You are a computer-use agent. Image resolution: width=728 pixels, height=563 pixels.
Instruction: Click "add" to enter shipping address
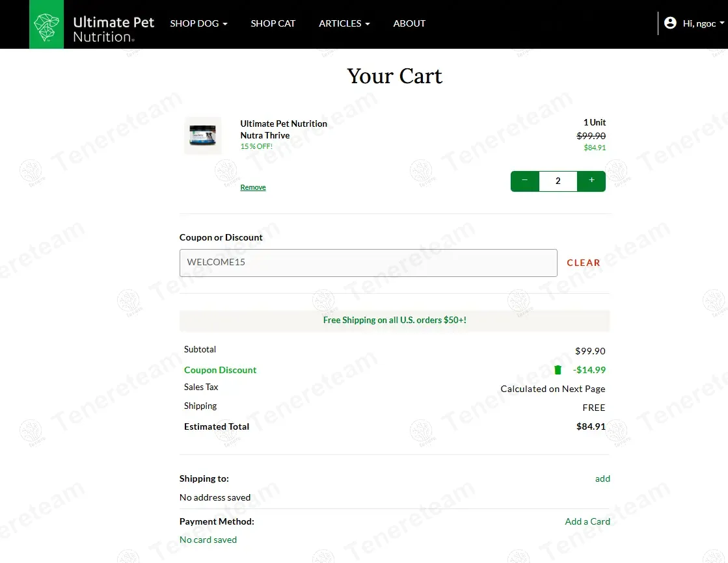(x=602, y=478)
